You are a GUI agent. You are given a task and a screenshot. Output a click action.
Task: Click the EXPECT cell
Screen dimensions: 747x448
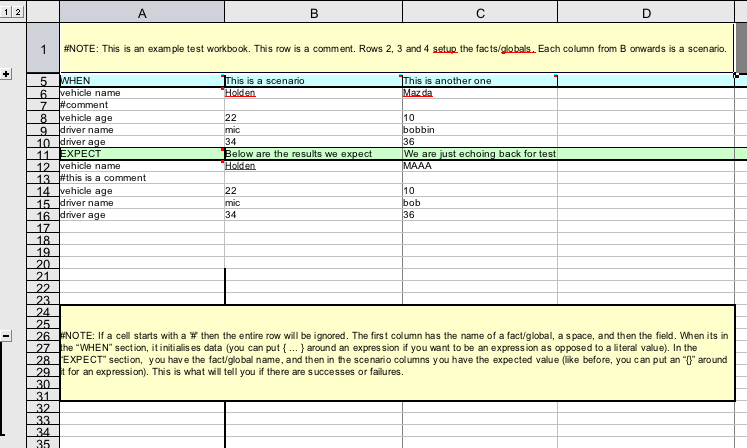[x=142, y=154]
